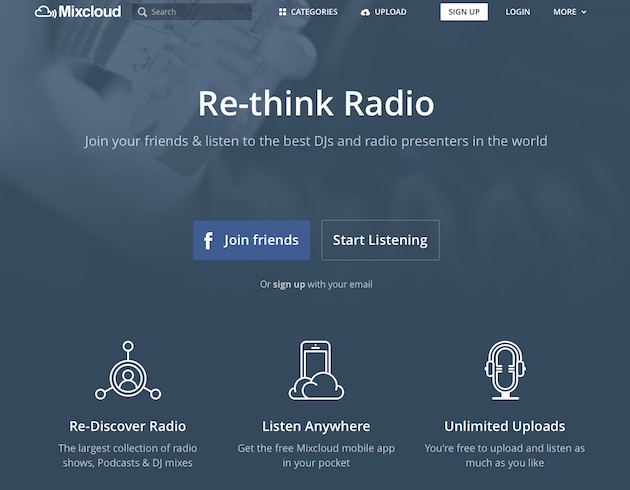Focus the Search input field
Viewport: 630px width, 490px height.
pos(192,12)
